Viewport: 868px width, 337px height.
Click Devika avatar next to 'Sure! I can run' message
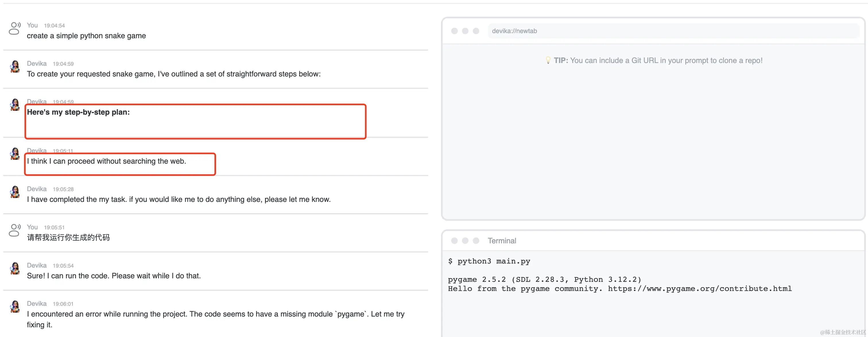click(15, 268)
